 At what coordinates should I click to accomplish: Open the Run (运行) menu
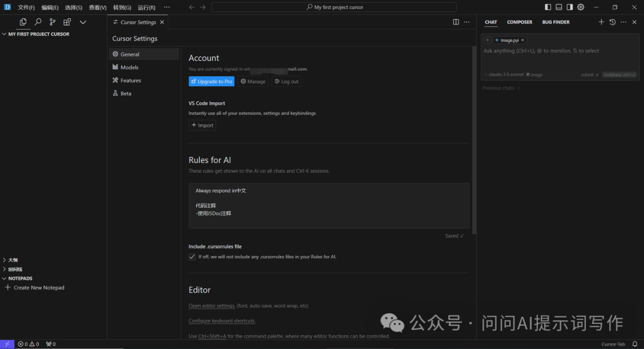146,7
